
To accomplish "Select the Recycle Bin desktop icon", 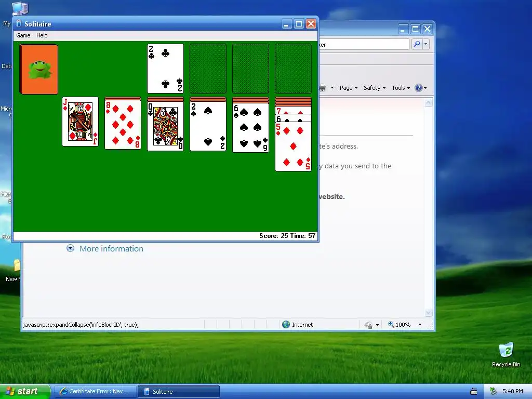I will 506,355.
